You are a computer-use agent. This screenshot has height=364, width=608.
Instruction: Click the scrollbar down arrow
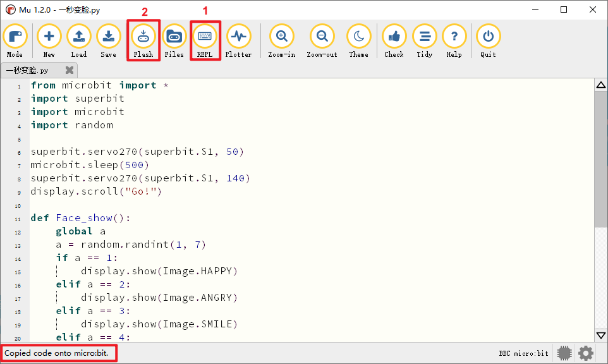click(x=601, y=336)
